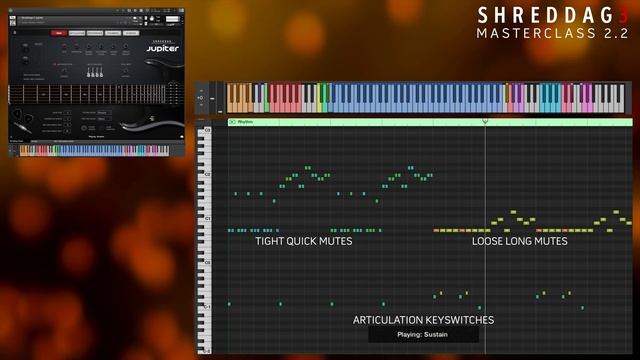Click the white volume bar in Kontakt header

click(172, 19)
